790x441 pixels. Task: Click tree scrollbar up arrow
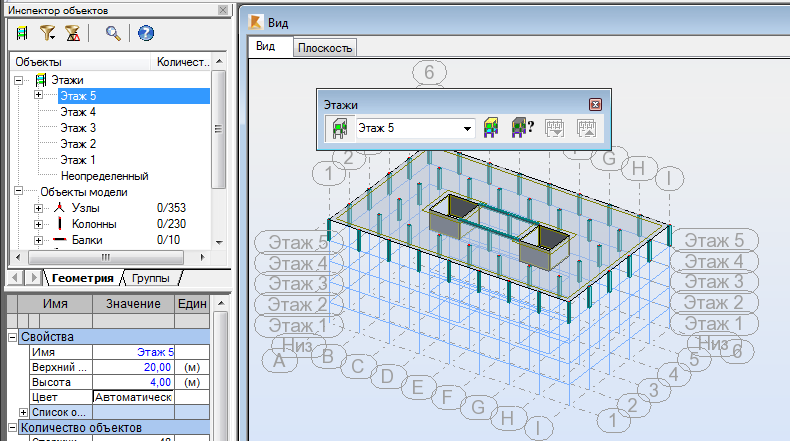(x=219, y=61)
